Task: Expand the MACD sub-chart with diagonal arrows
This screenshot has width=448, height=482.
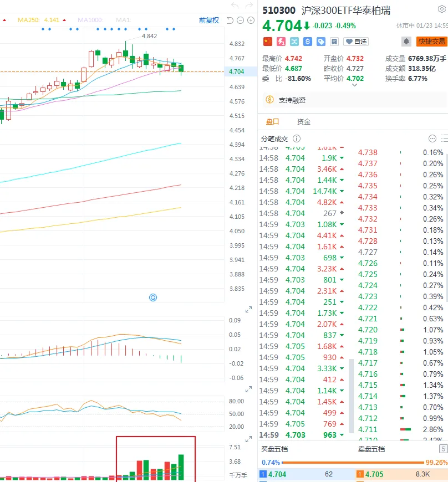Action: click(x=248, y=310)
